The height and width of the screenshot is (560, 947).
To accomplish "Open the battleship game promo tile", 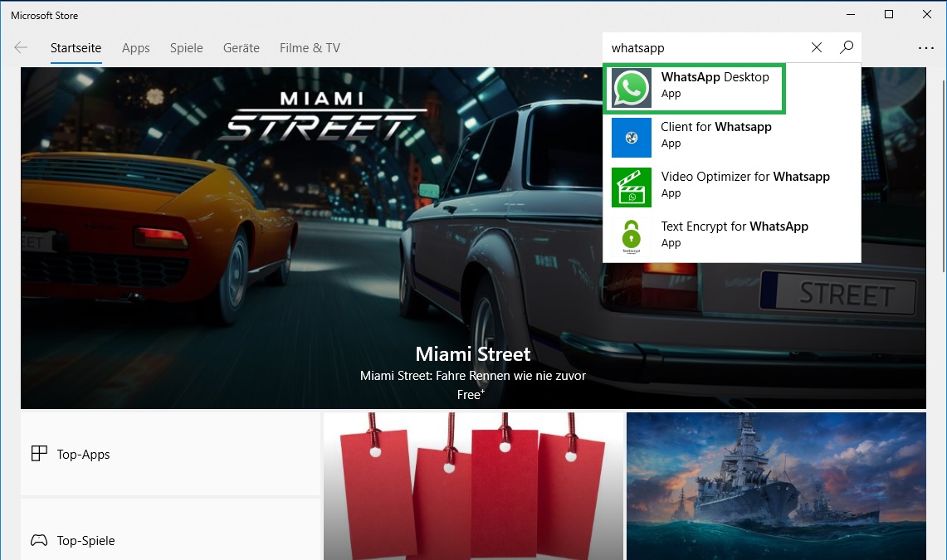I will coord(776,486).
